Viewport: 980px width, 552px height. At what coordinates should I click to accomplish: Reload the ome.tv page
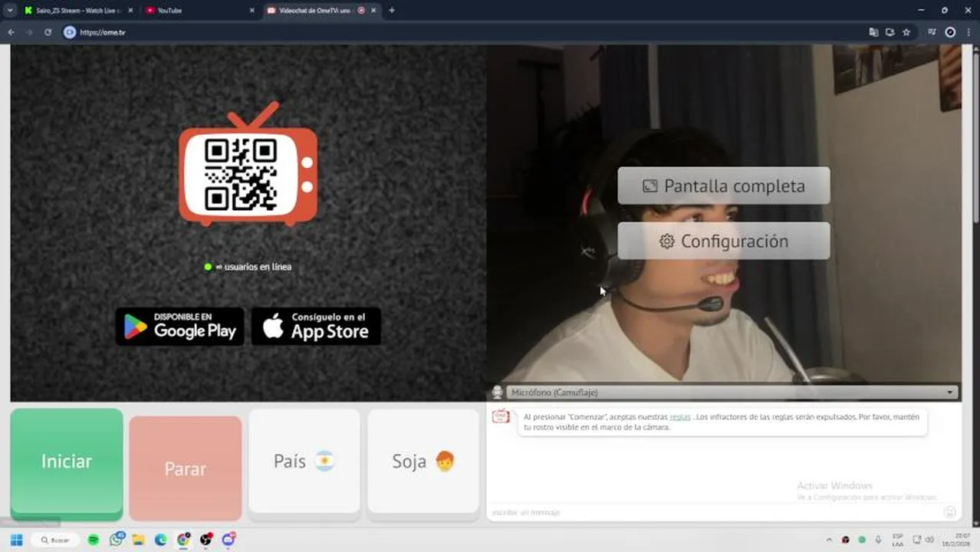click(48, 32)
